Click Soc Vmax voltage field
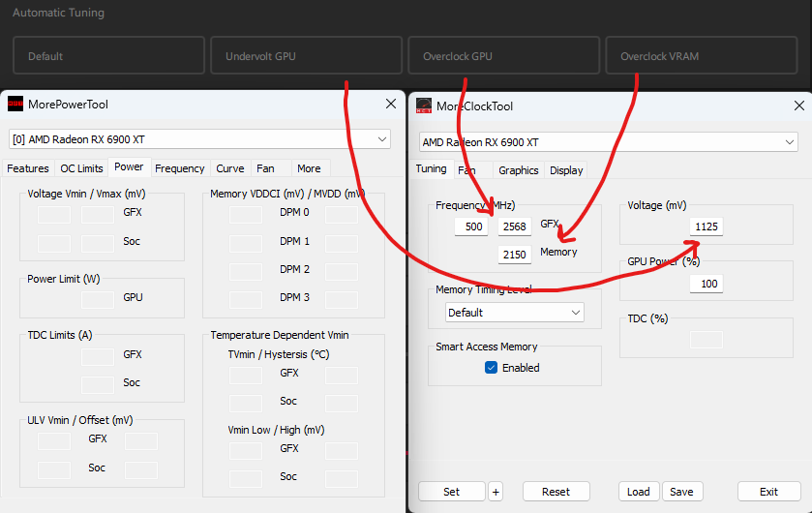This screenshot has width=812, height=513. tap(98, 243)
